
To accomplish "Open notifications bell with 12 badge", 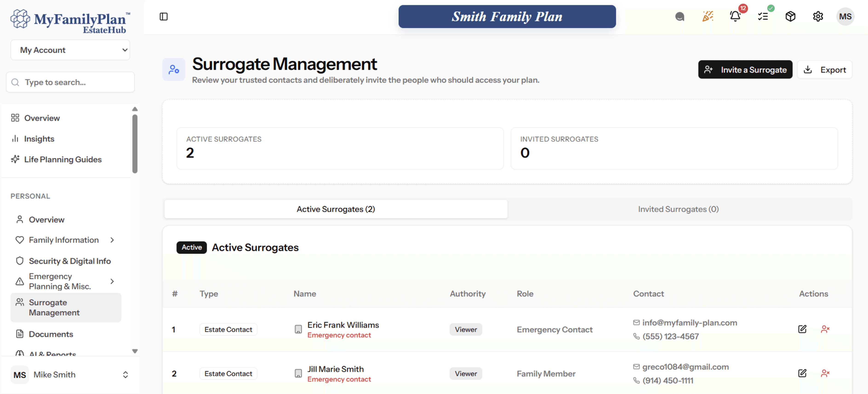I will 735,16.
